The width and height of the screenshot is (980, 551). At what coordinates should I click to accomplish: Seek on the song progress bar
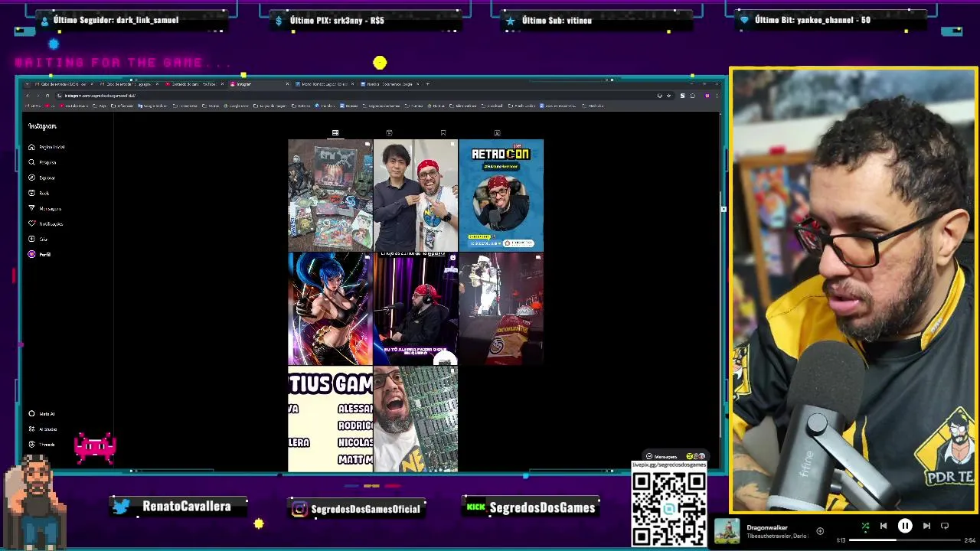tap(904, 540)
